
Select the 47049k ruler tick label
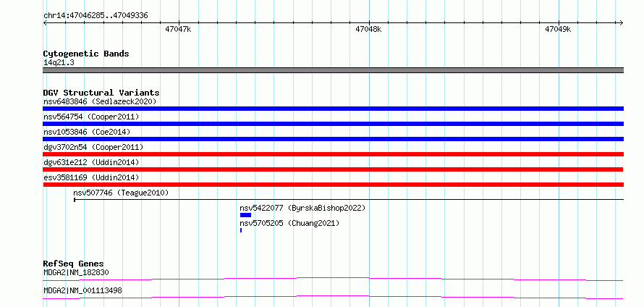pos(558,30)
